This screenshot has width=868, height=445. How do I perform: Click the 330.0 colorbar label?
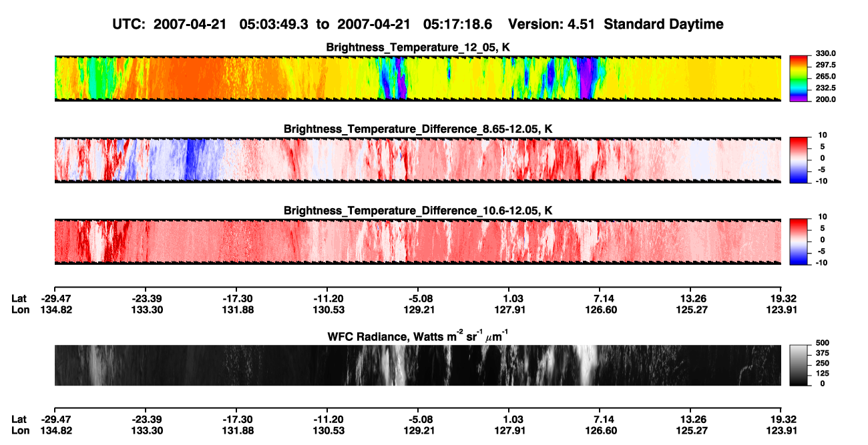(825, 53)
